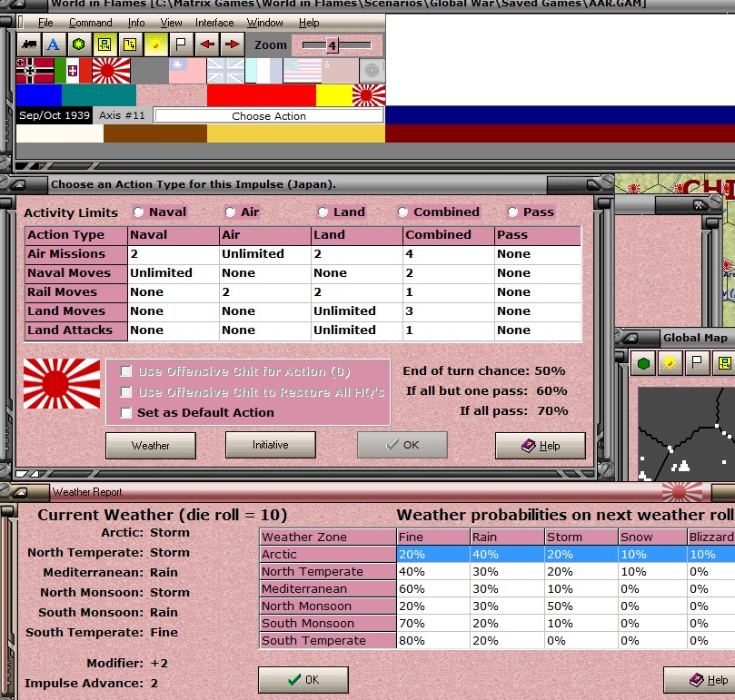Click Help in the Weather Report window
Viewport: 735px width, 700px height.
tap(700, 680)
